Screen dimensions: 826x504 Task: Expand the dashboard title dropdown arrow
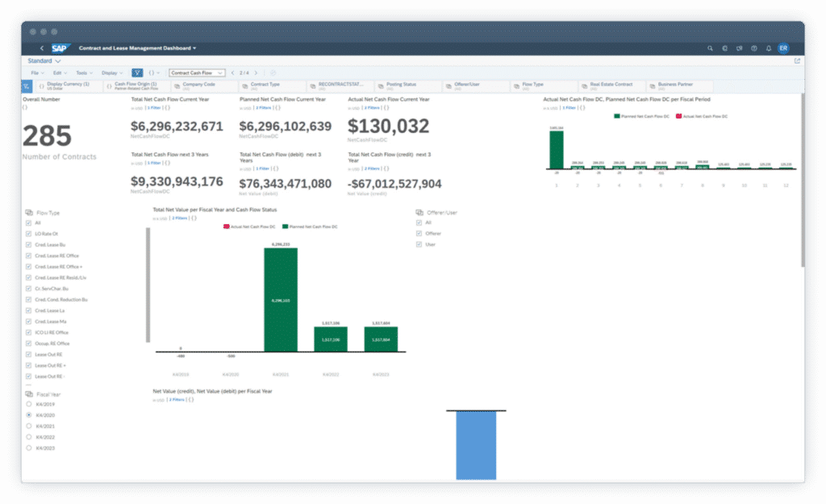194,48
